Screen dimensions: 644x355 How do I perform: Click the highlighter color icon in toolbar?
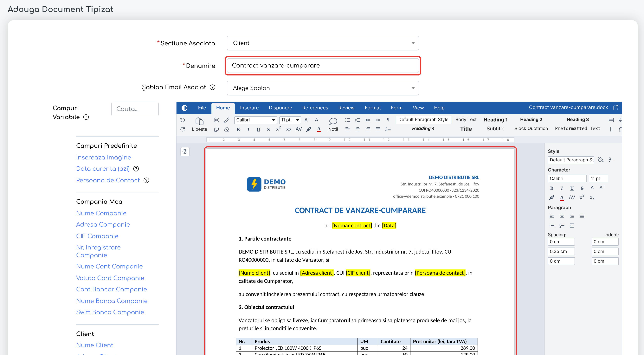coord(309,130)
